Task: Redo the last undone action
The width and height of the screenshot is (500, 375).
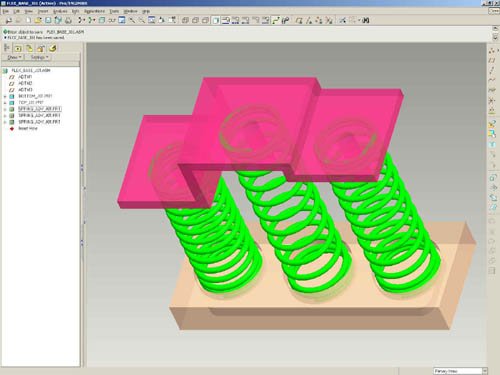Action: (90, 20)
